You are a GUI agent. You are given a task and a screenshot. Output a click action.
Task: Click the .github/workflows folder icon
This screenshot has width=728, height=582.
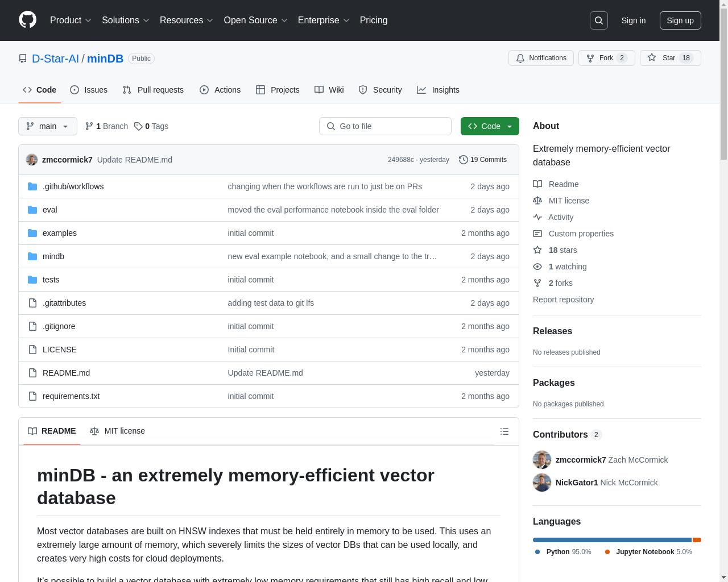coord(32,186)
